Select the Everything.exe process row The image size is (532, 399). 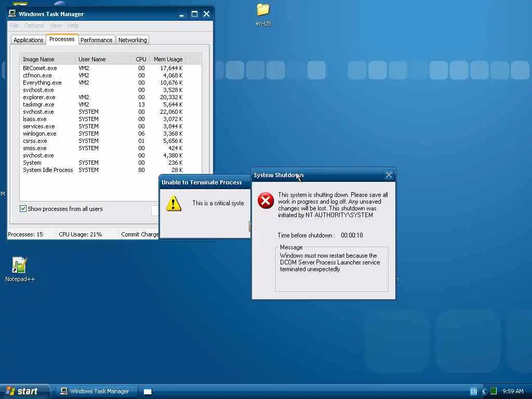102,83
